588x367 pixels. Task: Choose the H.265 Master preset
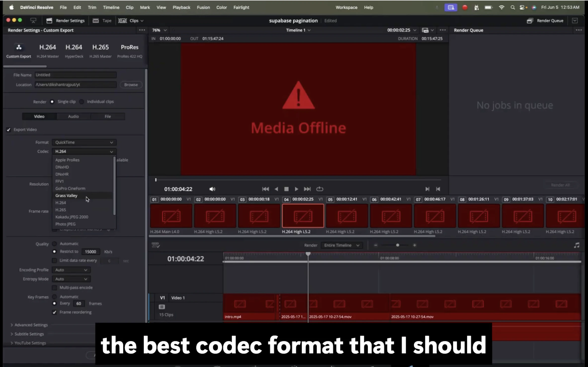click(100, 51)
